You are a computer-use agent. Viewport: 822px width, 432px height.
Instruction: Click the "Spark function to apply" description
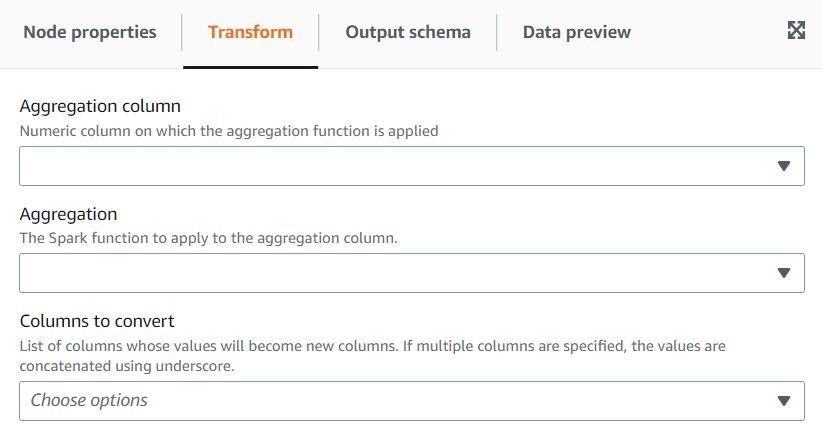tap(209, 238)
